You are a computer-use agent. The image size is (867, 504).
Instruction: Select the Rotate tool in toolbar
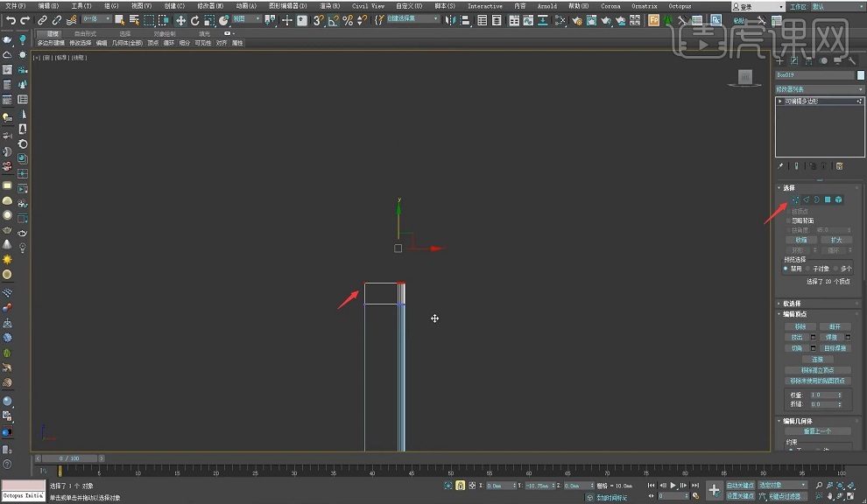click(x=194, y=19)
